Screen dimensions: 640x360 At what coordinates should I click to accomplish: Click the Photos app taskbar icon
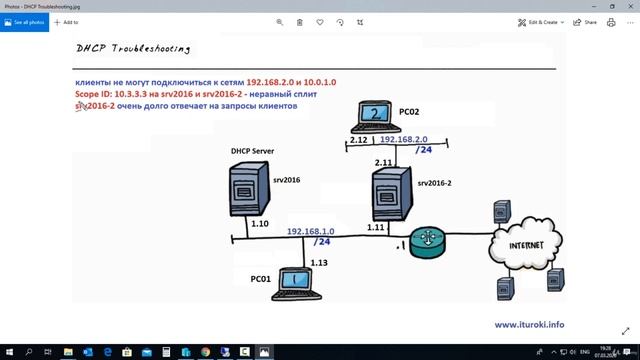click(x=264, y=352)
